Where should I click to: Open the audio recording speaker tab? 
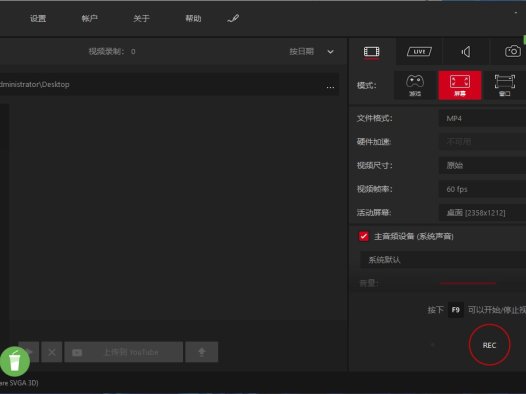[466, 52]
